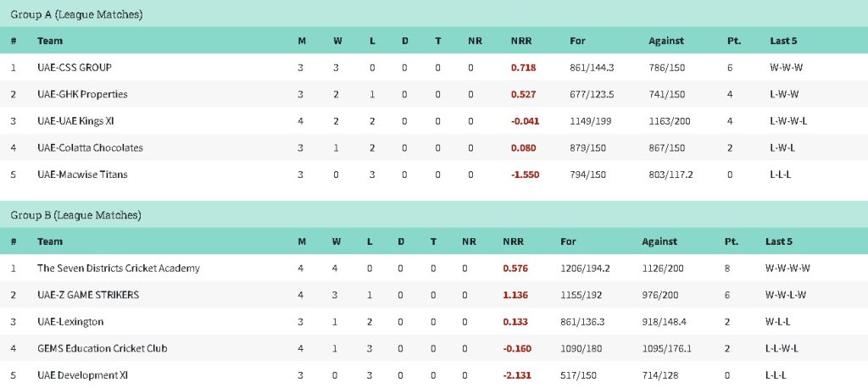
Task: Click the Team column header in Group B
Action: pyautogui.click(x=50, y=241)
